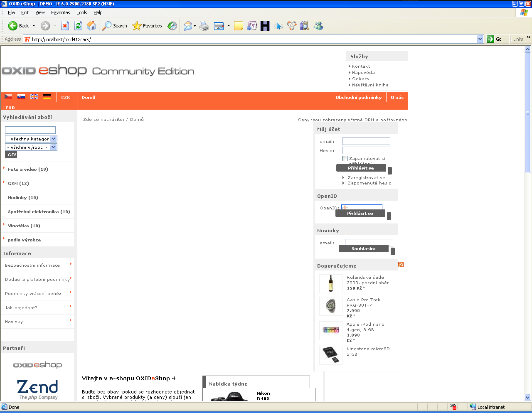Image resolution: width=532 pixels, height=413 pixels.
Task: Click the browser Home toolbar icon
Action: coord(91,26)
